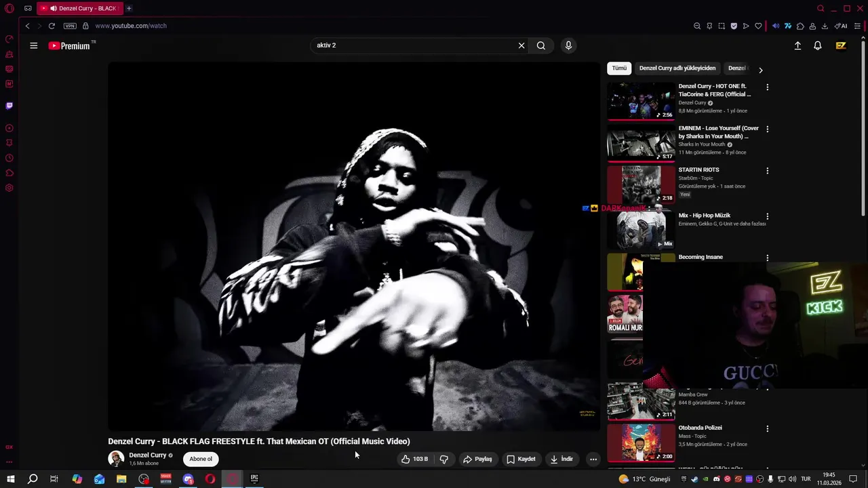Open the 7TV extension icon
Screen dimensions: 868x488
(788, 26)
